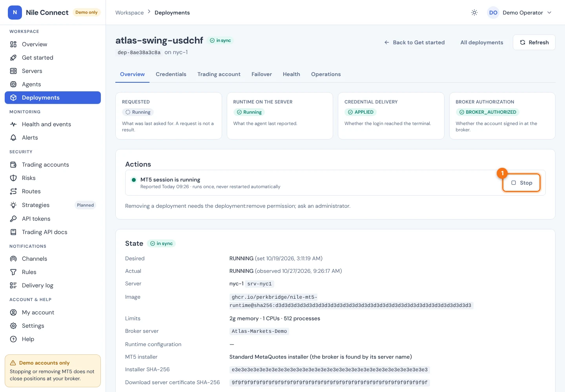
Task: Click the API tokens key icon
Action: [13, 219]
